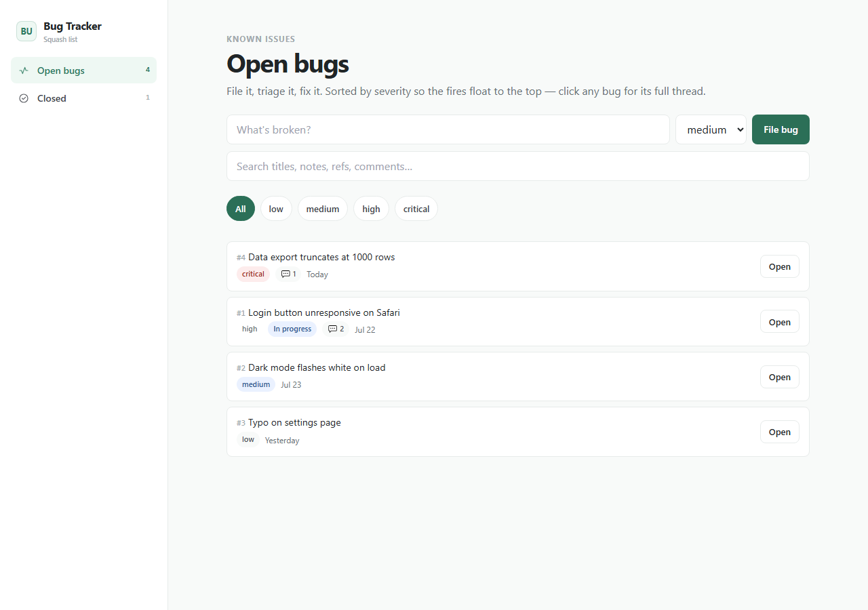Open the Dark mode flashes white bug
This screenshot has width=868, height=610.
pyautogui.click(x=780, y=377)
